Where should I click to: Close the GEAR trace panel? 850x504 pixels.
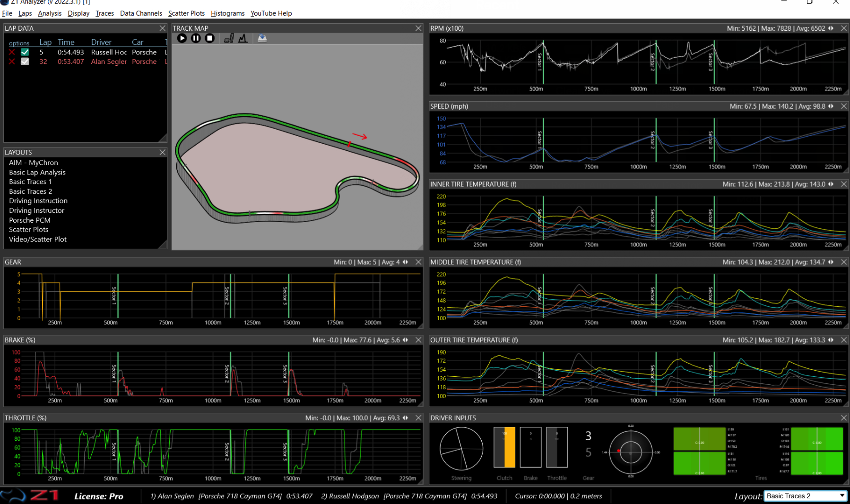click(x=418, y=262)
